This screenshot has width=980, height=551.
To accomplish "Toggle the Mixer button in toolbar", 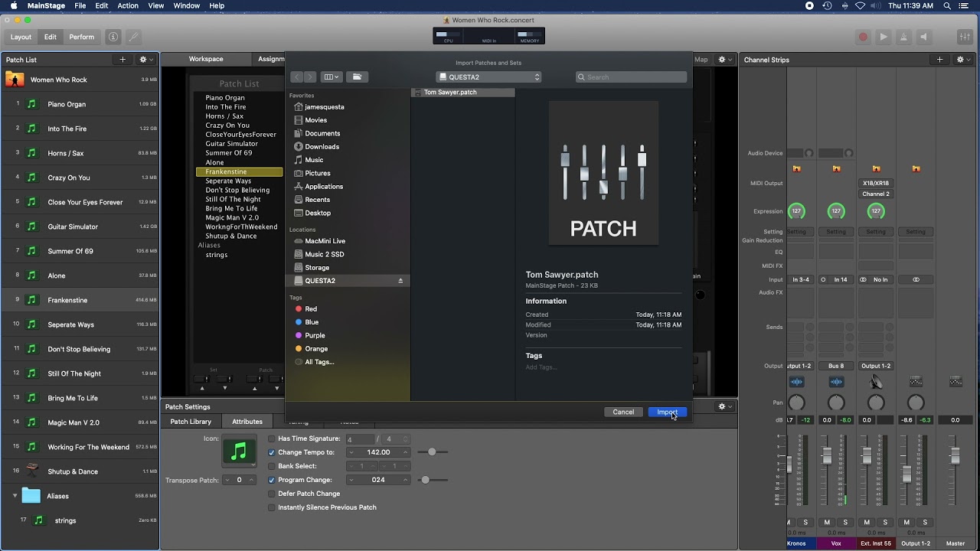I will pyautogui.click(x=965, y=37).
